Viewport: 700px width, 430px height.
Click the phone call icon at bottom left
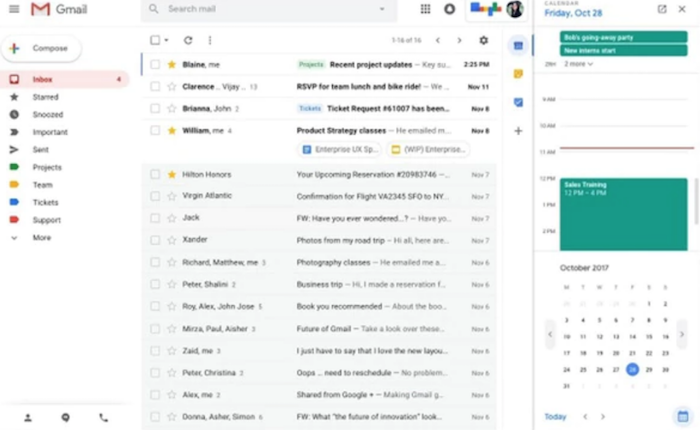pyautogui.click(x=103, y=417)
